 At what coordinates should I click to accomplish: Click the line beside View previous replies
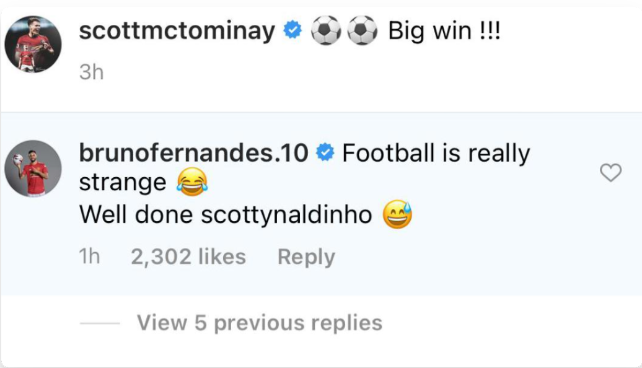(x=100, y=323)
